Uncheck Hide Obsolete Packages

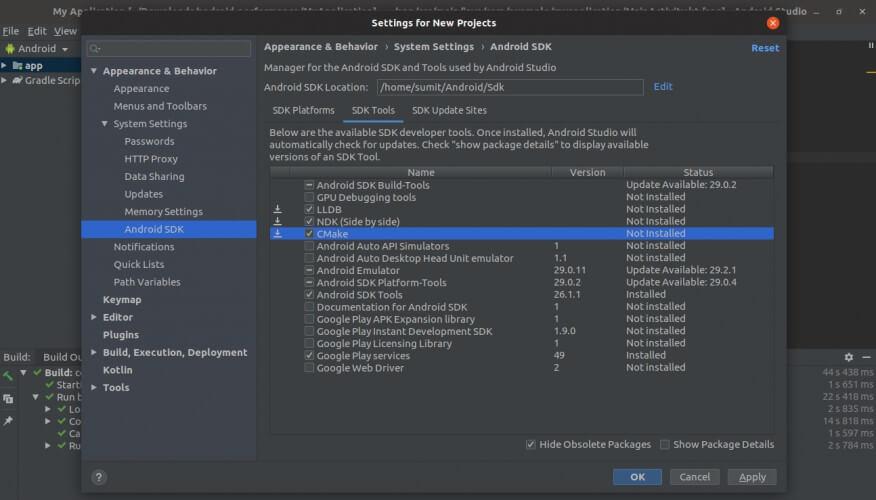530,444
